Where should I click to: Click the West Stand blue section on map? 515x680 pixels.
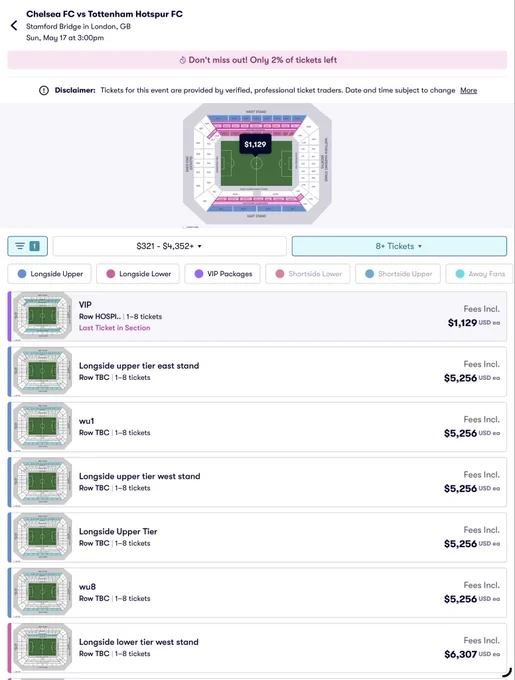click(x=256, y=118)
